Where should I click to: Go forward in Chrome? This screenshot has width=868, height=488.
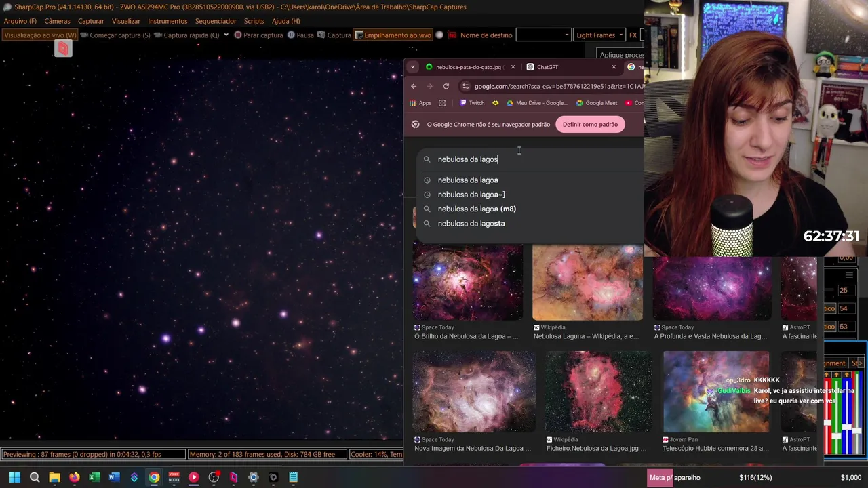(x=430, y=86)
